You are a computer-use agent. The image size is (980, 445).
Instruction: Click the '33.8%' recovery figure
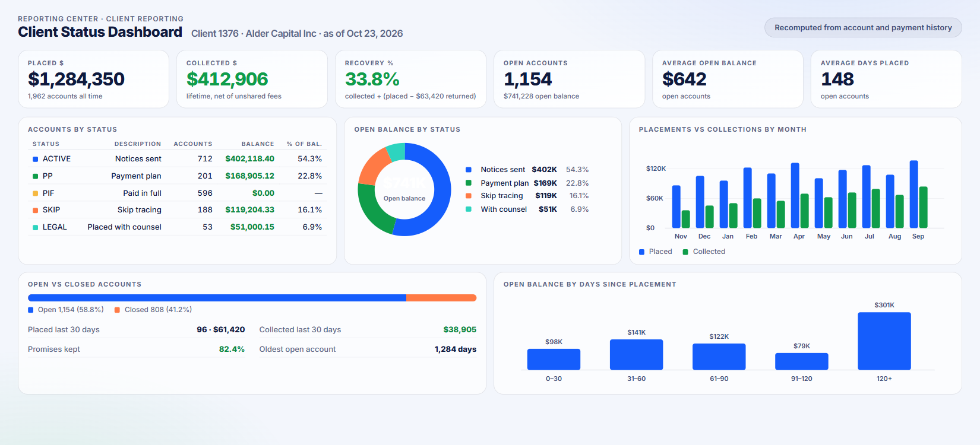click(x=372, y=79)
